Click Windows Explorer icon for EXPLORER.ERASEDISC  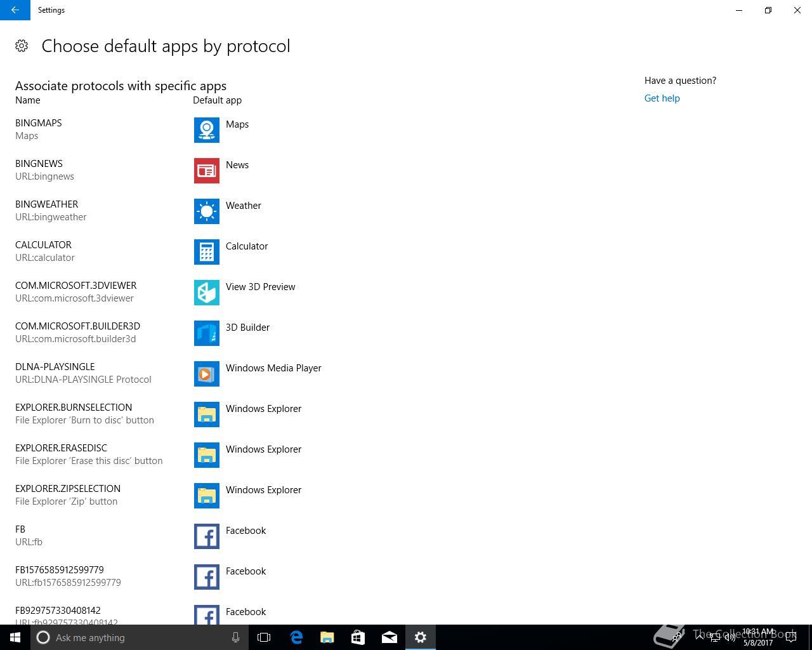tap(207, 455)
